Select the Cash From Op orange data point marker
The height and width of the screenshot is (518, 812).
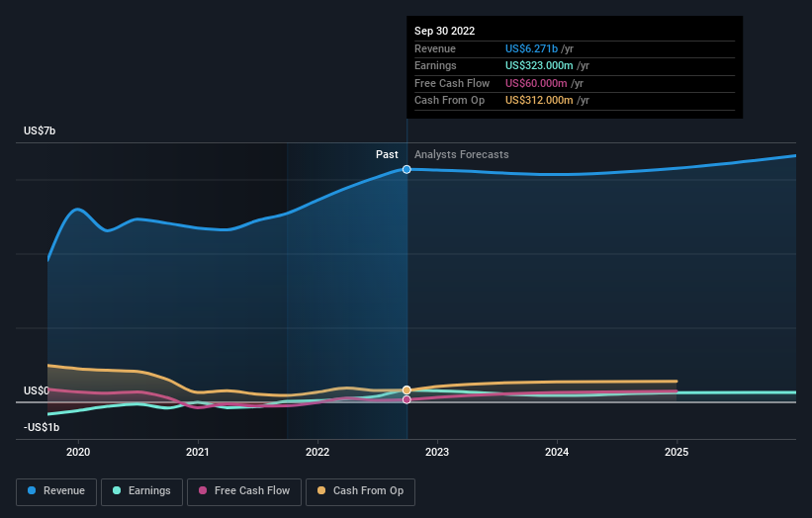pos(406,389)
